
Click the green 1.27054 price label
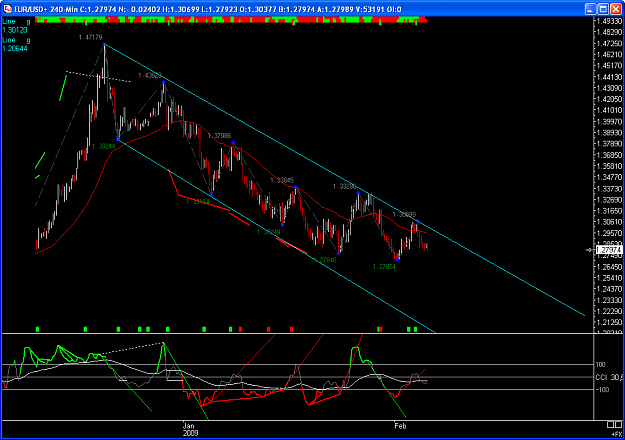[384, 267]
